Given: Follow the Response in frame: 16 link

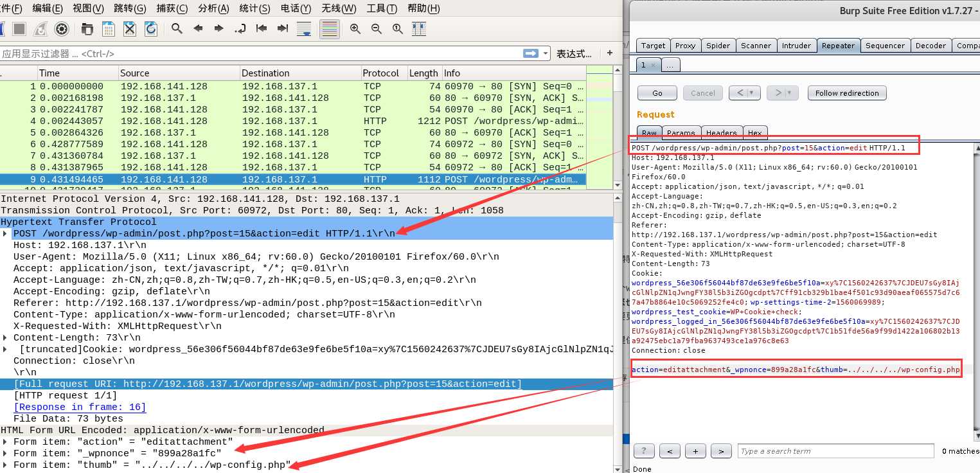Looking at the screenshot, I should point(80,407).
